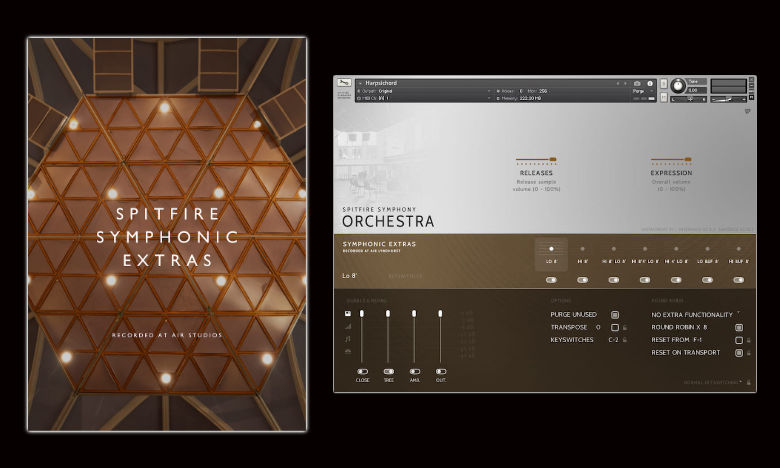Tick the Reset From F-1 checkbox
Viewport: 780px width, 468px height.
pyautogui.click(x=739, y=340)
